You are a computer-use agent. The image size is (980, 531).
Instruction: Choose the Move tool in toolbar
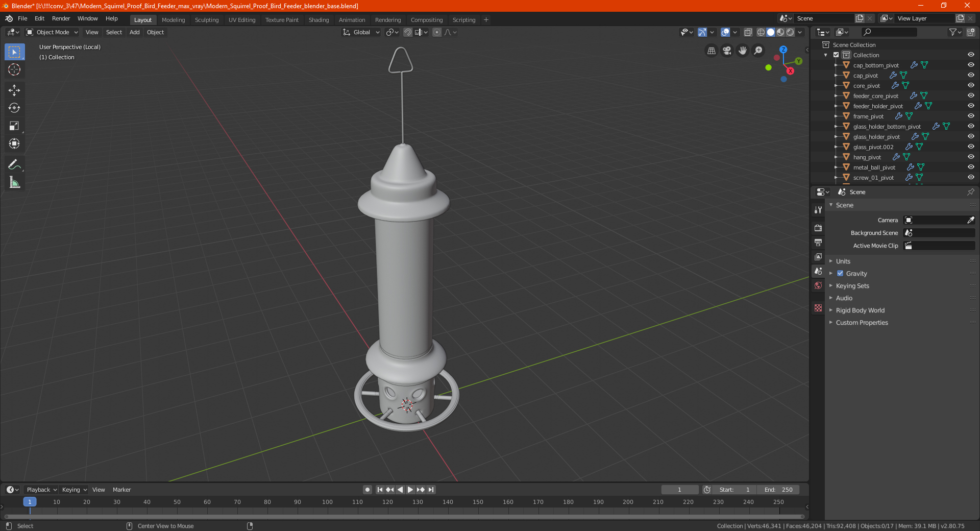click(14, 90)
